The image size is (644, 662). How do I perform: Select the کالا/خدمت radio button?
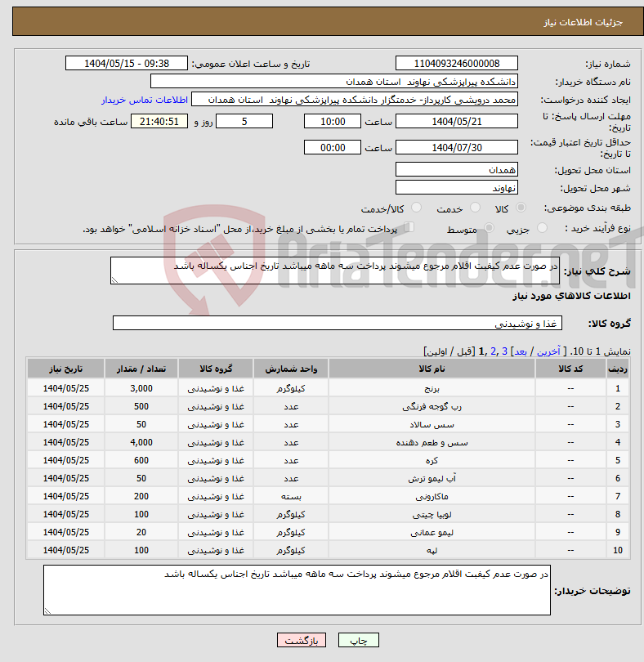click(416, 208)
